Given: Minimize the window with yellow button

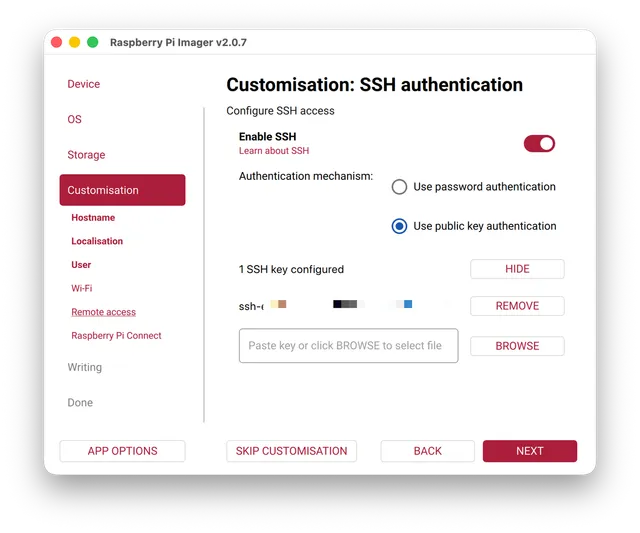Looking at the screenshot, I should (x=74, y=42).
